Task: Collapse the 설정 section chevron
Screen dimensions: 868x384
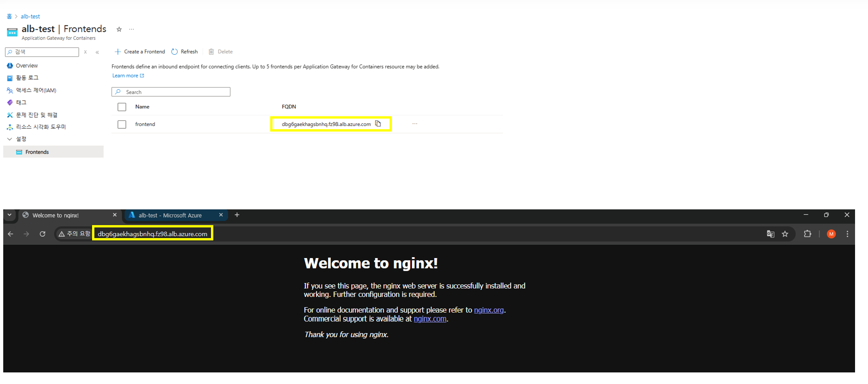Action: [x=9, y=139]
